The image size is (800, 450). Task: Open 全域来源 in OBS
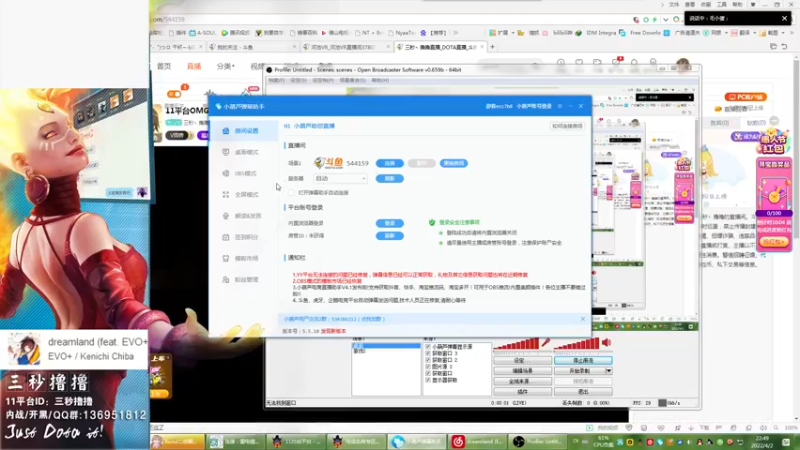point(522,382)
